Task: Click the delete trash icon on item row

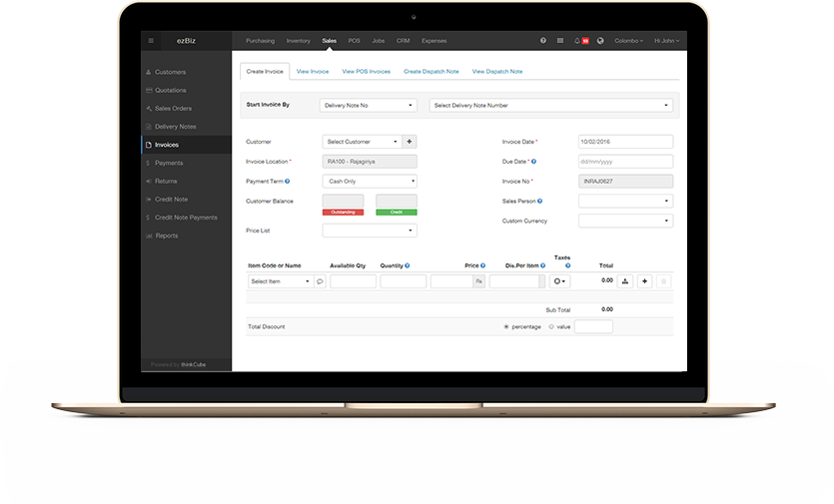Action: coord(663,281)
